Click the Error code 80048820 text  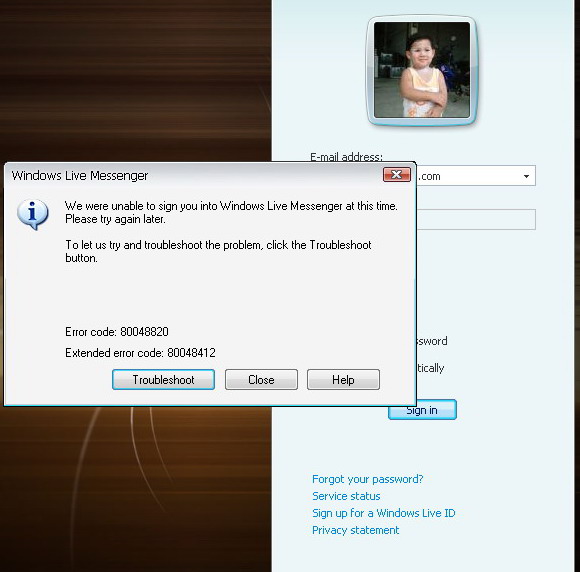click(117, 332)
